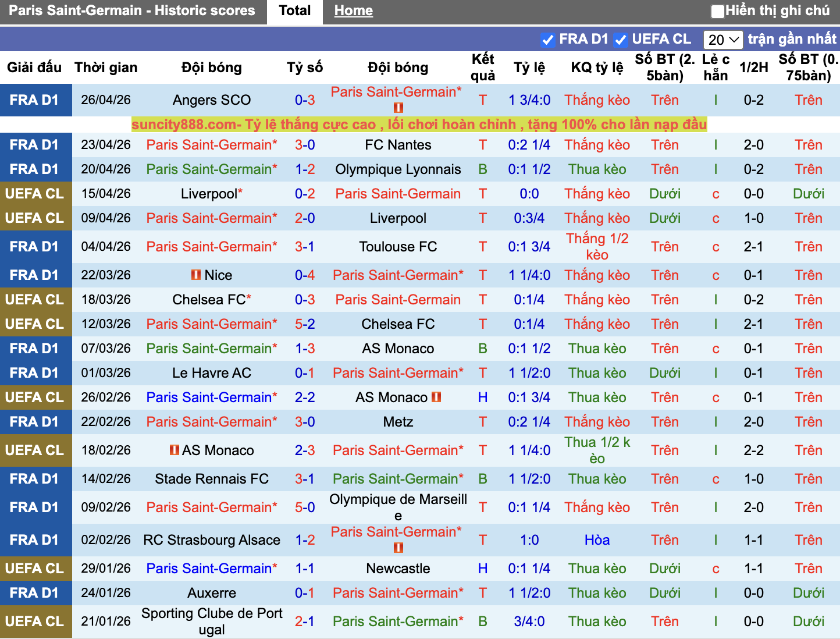840x639 pixels.
Task: Click the suncity888.com advertisement link
Action: (419, 125)
